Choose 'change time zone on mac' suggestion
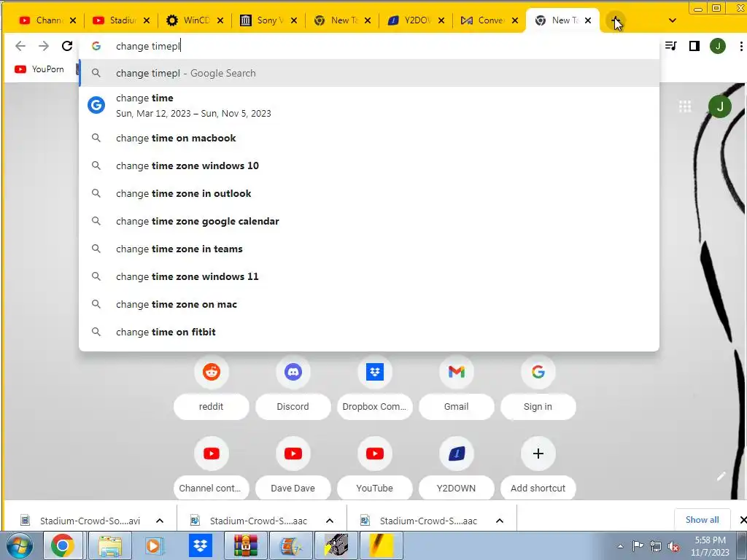Screen dimensions: 747x560 pos(369,304)
